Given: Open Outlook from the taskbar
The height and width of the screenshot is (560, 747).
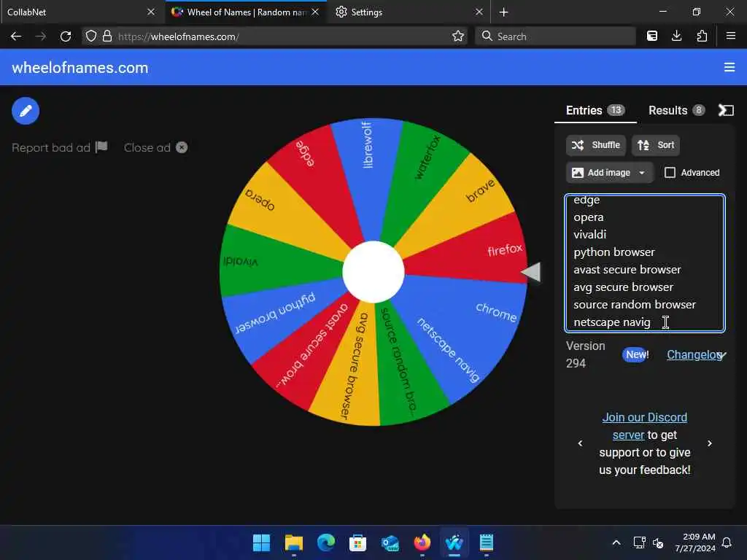Looking at the screenshot, I should [390, 542].
